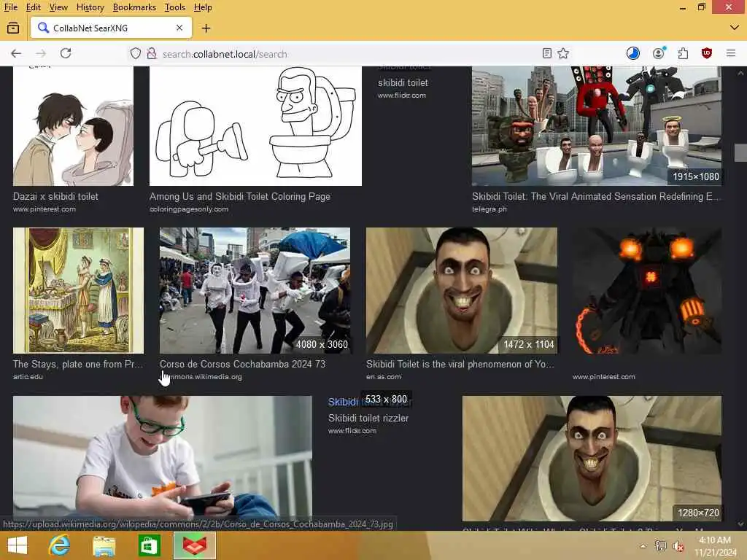747x560 pixels.
Task: Click 'www.pinterest.com' under dark robot image
Action: click(x=603, y=377)
